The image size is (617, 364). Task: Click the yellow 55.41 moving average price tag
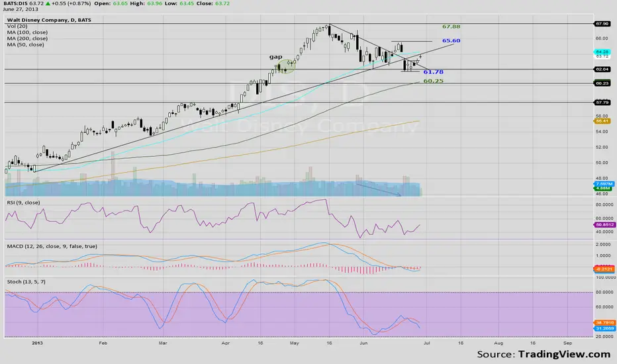pyautogui.click(x=602, y=121)
